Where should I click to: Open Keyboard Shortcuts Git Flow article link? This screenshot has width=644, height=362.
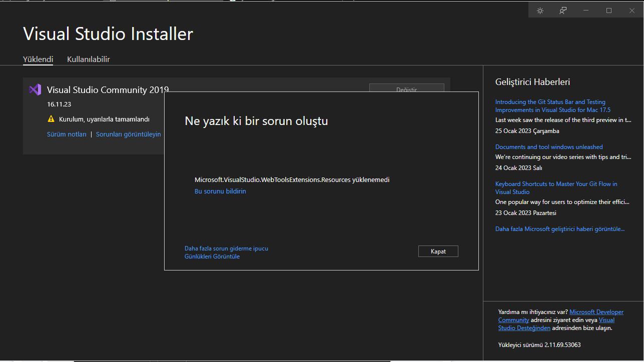click(x=556, y=187)
